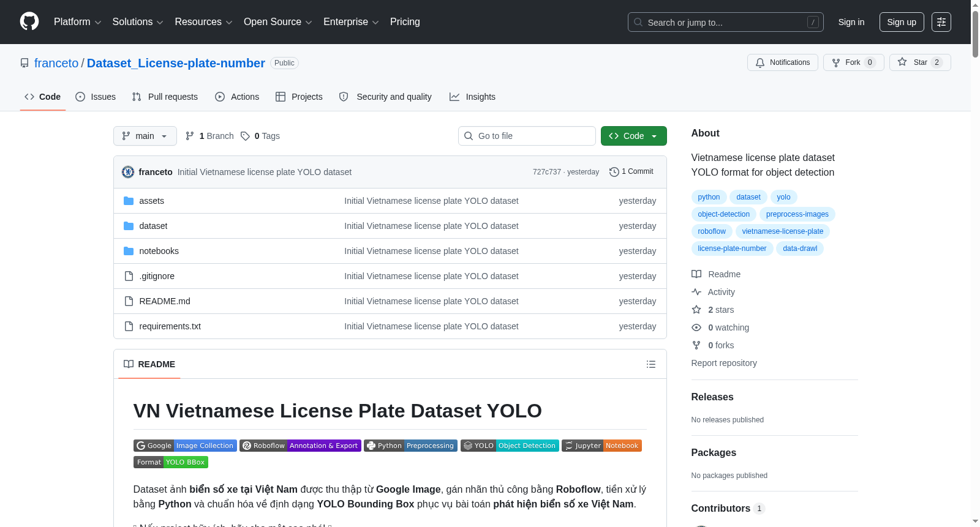980x527 pixels.
Task: Expand the Solutions menu
Action: tap(138, 22)
